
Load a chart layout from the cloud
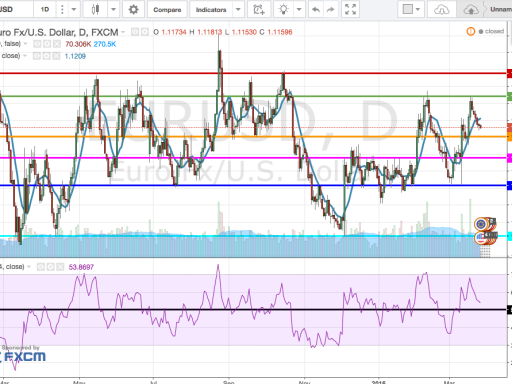442,9
